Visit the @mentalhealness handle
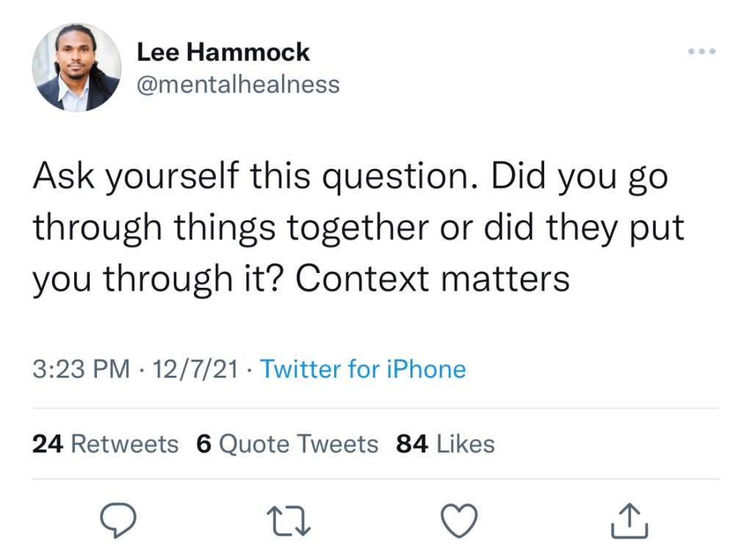 click(238, 84)
